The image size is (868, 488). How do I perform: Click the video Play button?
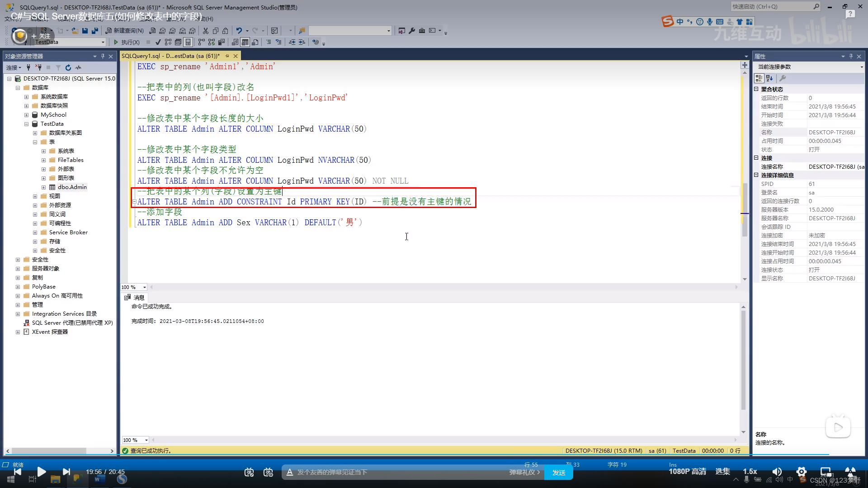[42, 472]
